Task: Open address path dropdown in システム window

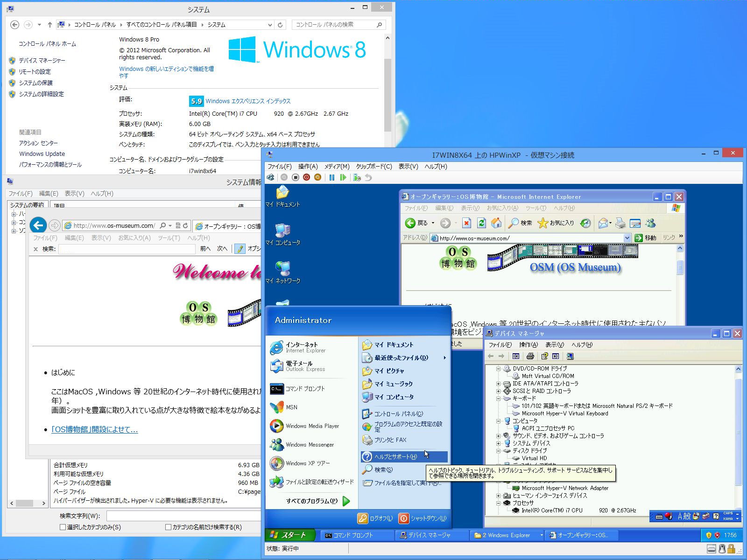Action: tap(270, 25)
